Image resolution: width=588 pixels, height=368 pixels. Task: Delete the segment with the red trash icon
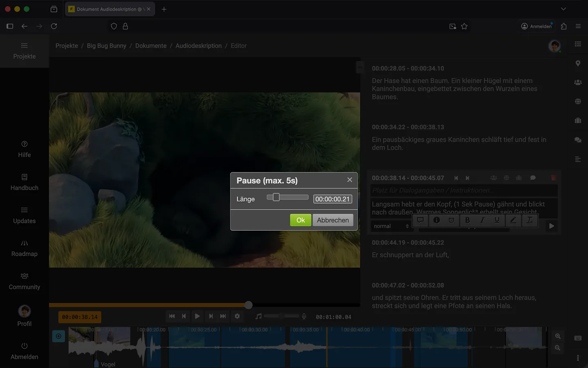pyautogui.click(x=553, y=178)
